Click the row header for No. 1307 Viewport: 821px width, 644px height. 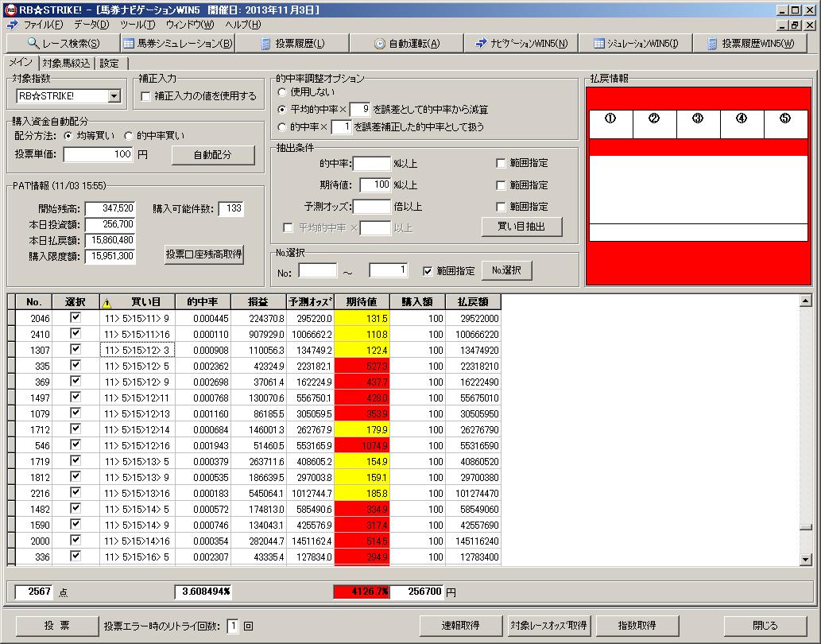click(x=11, y=350)
